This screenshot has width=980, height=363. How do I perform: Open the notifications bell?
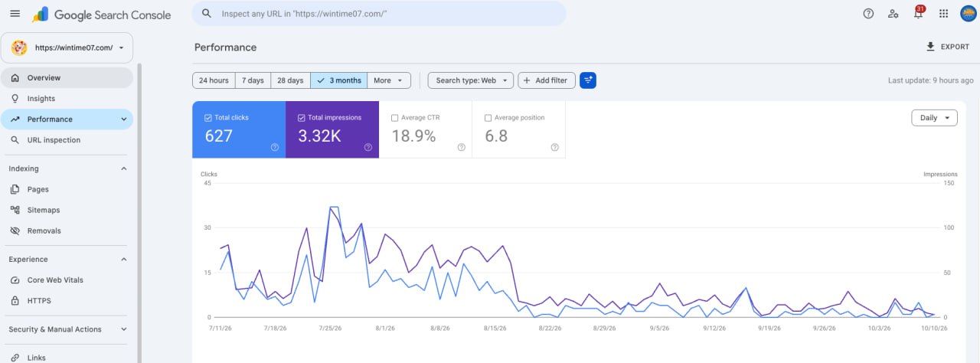click(918, 14)
